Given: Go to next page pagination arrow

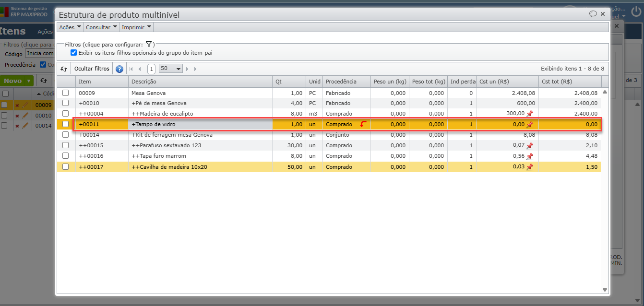Looking at the screenshot, I should coord(188,69).
